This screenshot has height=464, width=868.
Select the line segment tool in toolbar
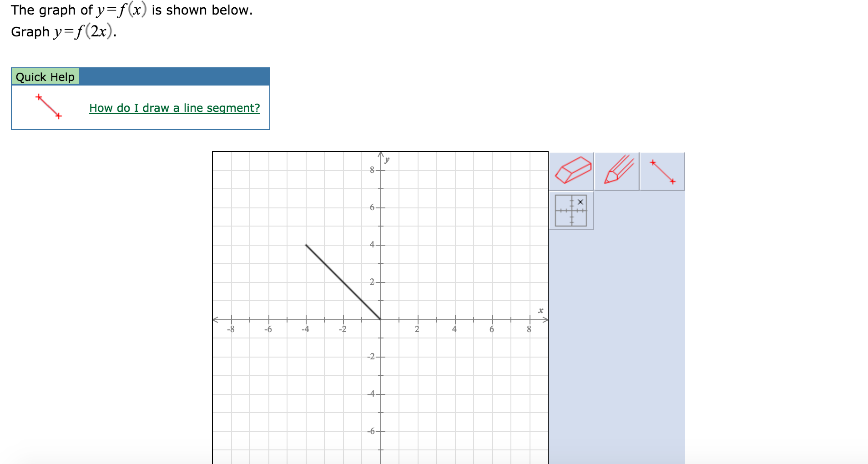(662, 171)
